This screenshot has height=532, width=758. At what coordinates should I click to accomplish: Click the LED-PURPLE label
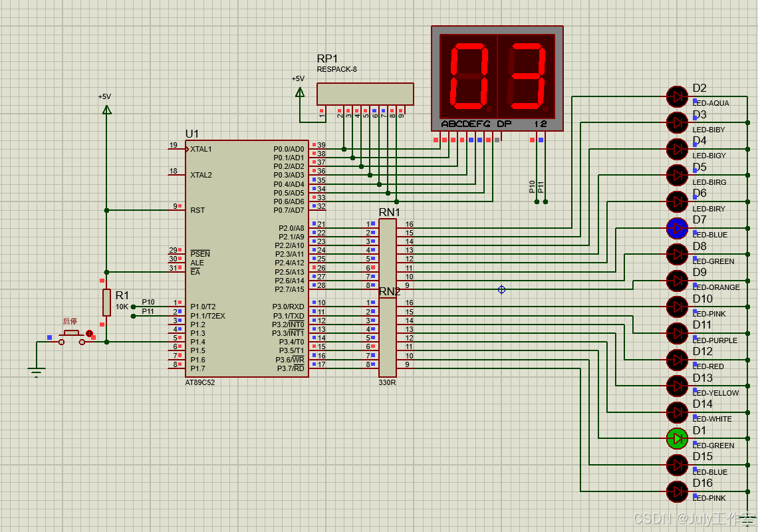pyautogui.click(x=715, y=340)
